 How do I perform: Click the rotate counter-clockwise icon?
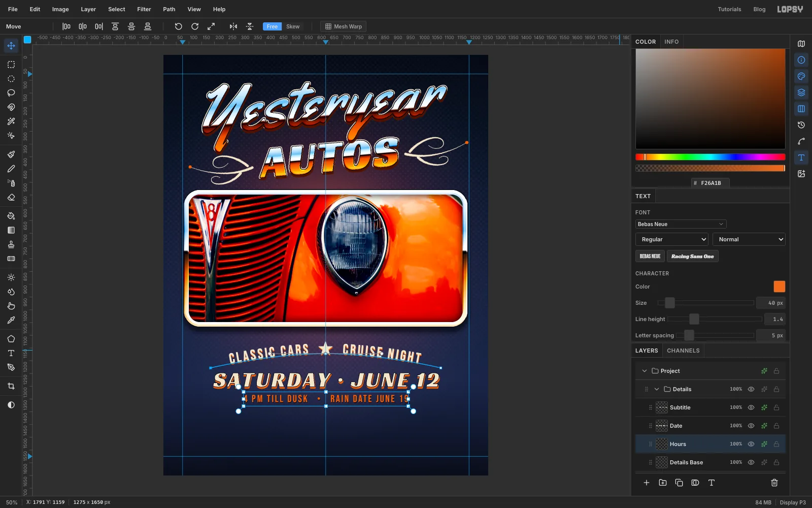point(179,26)
